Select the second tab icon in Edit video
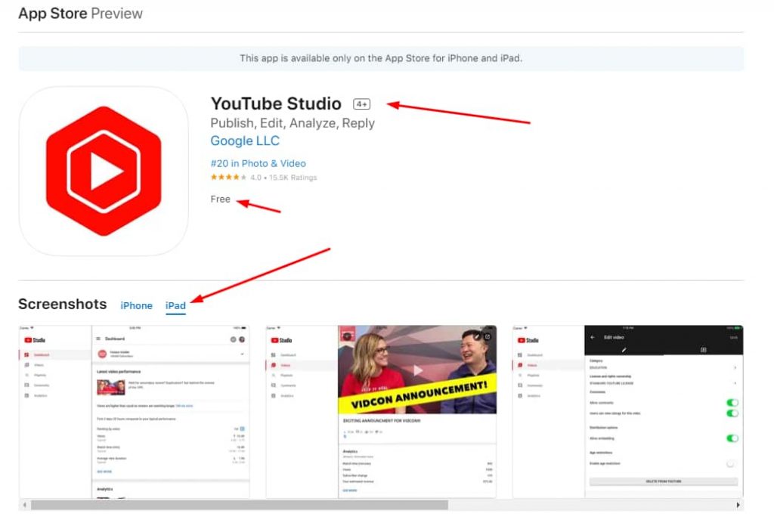The width and height of the screenshot is (774, 532). point(704,349)
